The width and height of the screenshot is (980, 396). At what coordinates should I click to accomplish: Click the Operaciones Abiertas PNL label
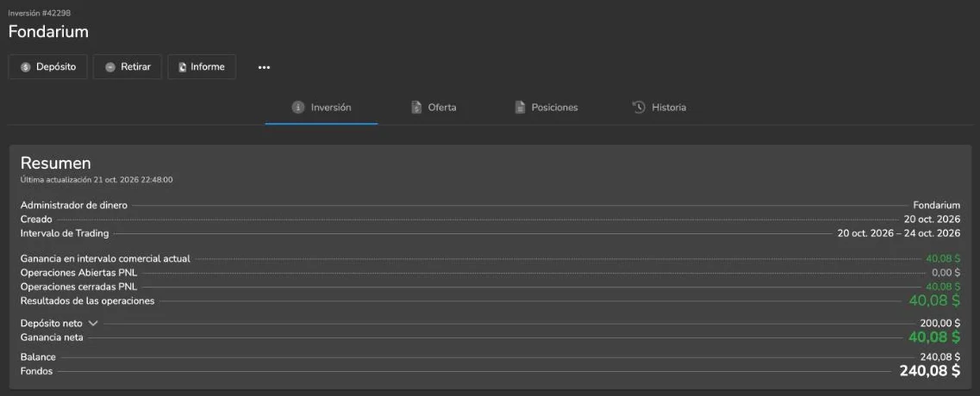pyautogui.click(x=78, y=272)
